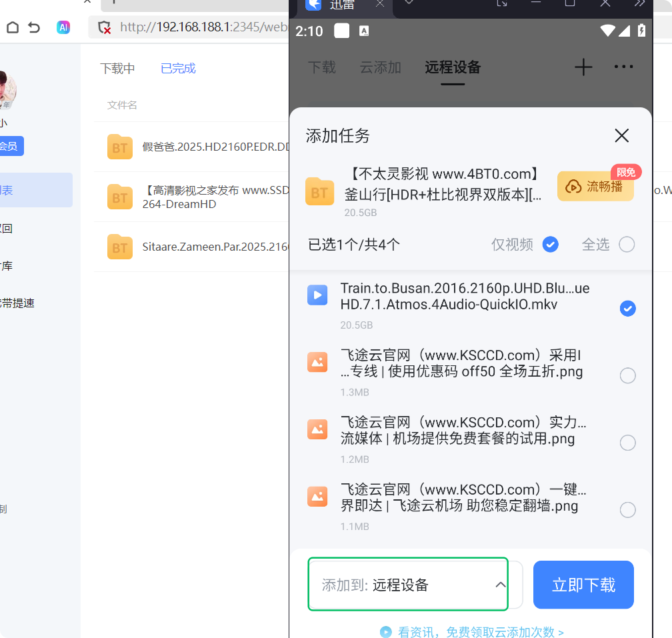Expand the emulator sidebar double-chevron
This screenshot has height=638, width=672.
point(640,3)
